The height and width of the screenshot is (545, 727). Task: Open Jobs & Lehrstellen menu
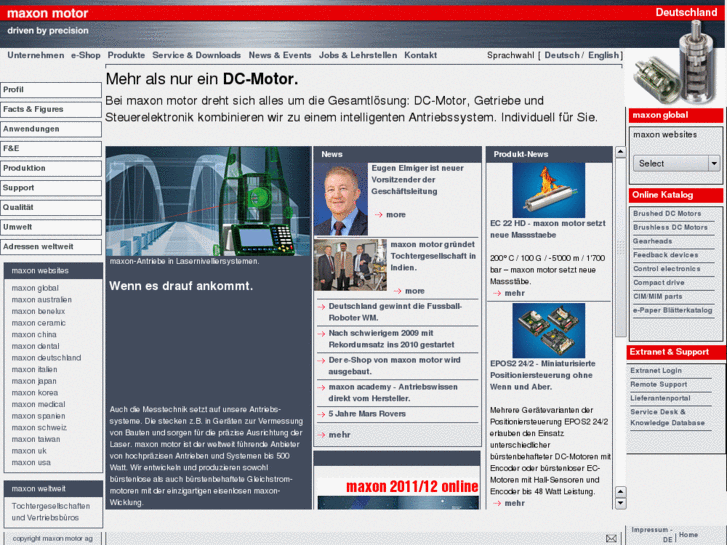click(358, 55)
